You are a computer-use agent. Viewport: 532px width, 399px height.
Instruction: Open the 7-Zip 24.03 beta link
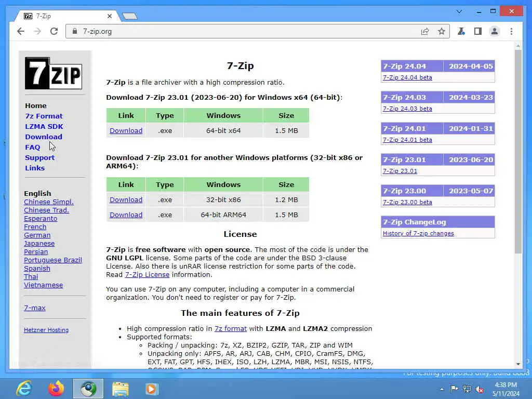pyautogui.click(x=407, y=109)
